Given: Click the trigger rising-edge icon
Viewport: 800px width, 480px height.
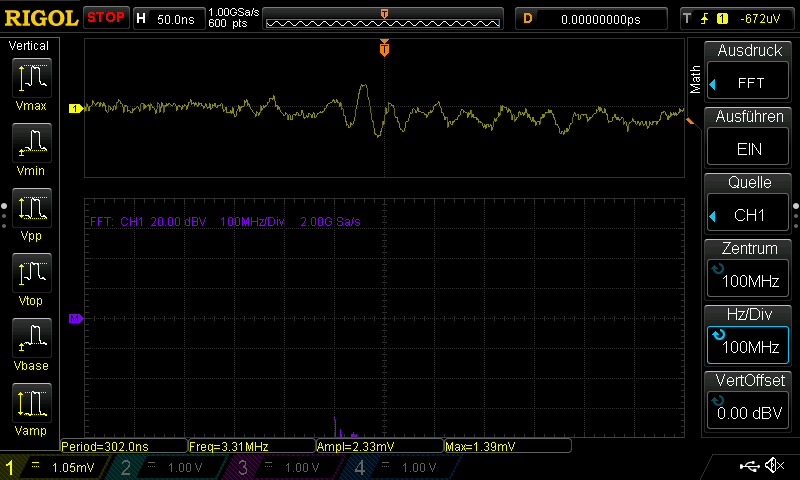Looking at the screenshot, I should point(705,19).
